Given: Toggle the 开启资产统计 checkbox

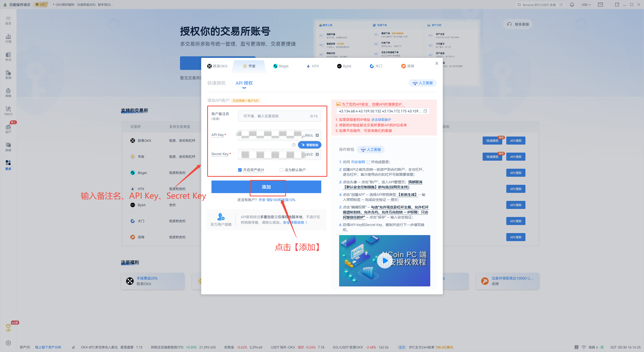Looking at the screenshot, I should [x=240, y=170].
